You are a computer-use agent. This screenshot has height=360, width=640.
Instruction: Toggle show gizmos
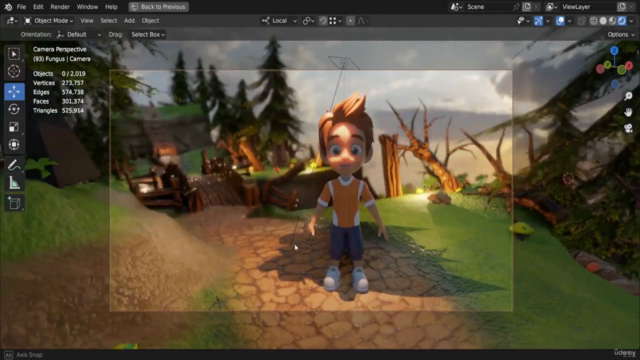[x=538, y=21]
